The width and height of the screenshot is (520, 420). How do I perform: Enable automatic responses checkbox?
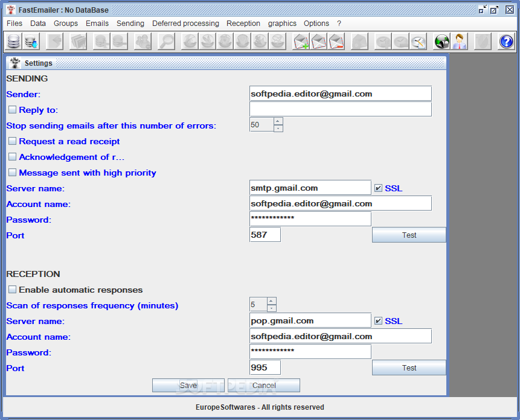coord(12,290)
